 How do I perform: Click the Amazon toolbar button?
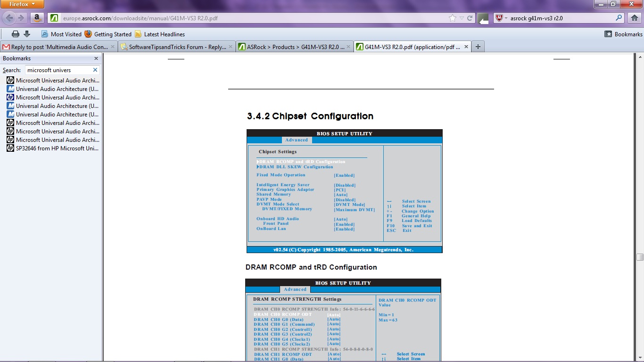point(37,18)
